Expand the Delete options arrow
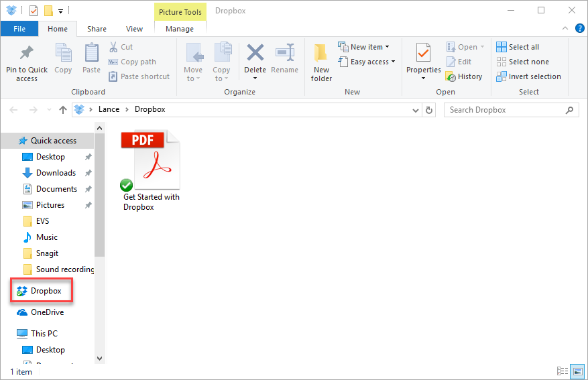This screenshot has height=380, width=588. [x=255, y=78]
